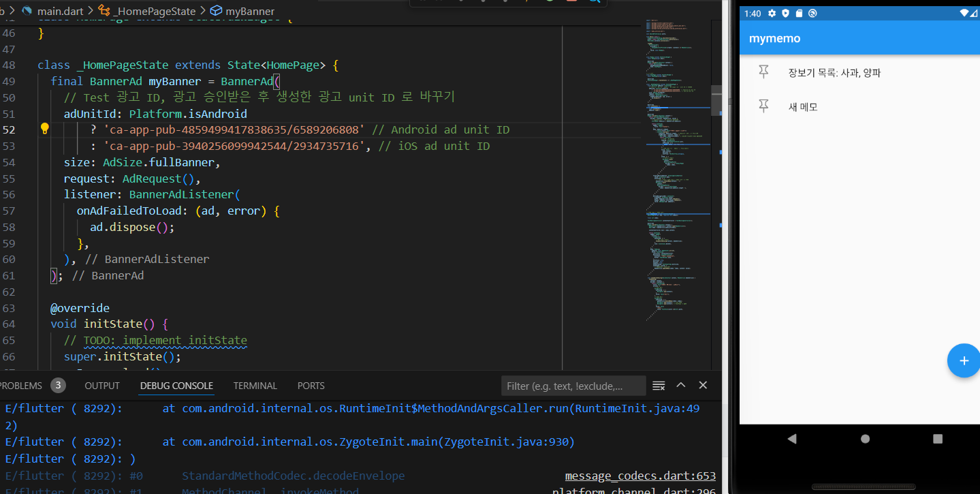
Task: Maximize the panel with the up chevron
Action: point(680,385)
